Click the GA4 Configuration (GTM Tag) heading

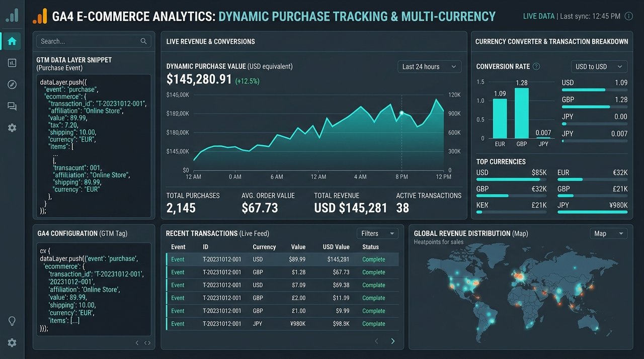[x=82, y=233]
